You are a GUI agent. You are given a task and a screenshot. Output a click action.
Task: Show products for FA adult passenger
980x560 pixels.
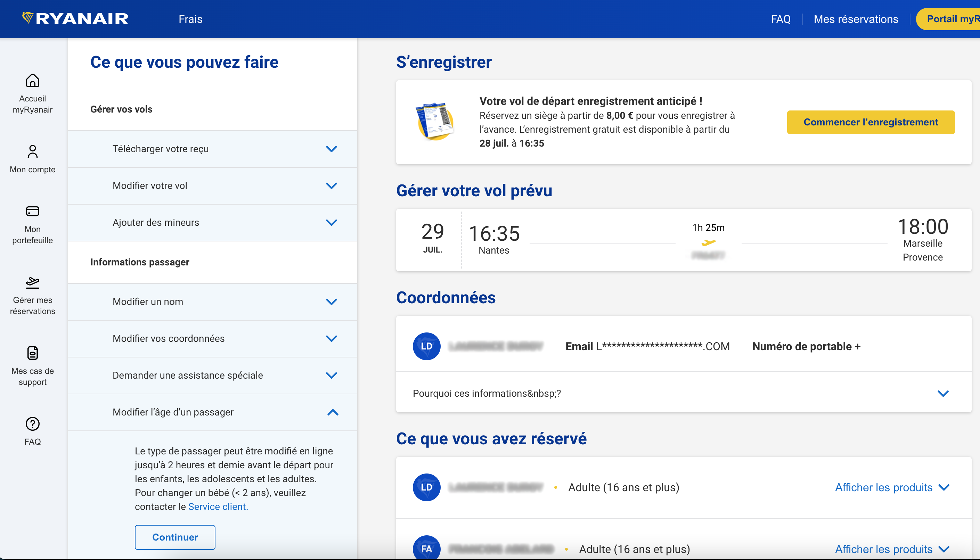[892, 549]
